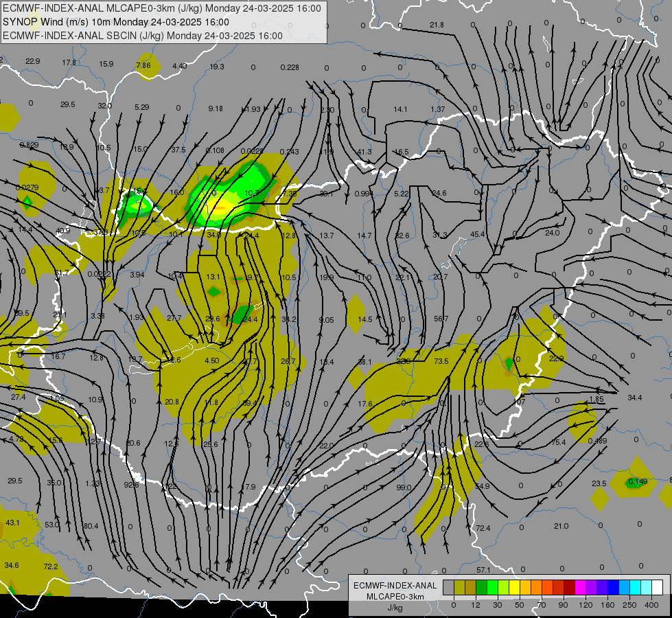Viewport: 672px width, 618px height.
Task: Click the map value '54.9'
Action: tap(483, 486)
